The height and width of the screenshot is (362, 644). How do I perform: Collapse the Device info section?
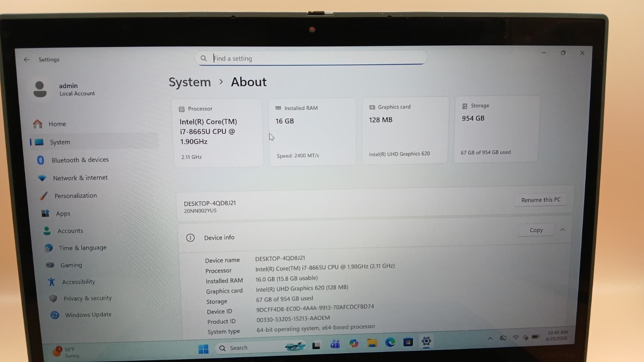pos(563,230)
